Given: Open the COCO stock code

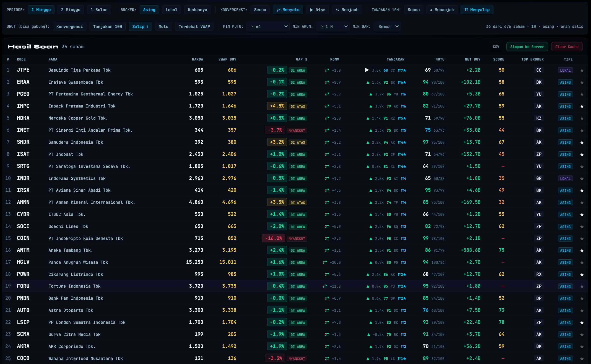Looking at the screenshot, I should (x=23, y=358).
